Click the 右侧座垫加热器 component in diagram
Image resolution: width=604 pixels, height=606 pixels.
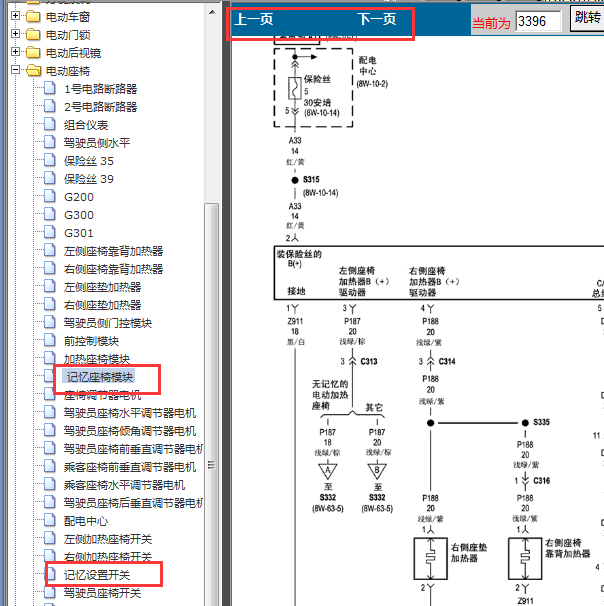coord(430,558)
